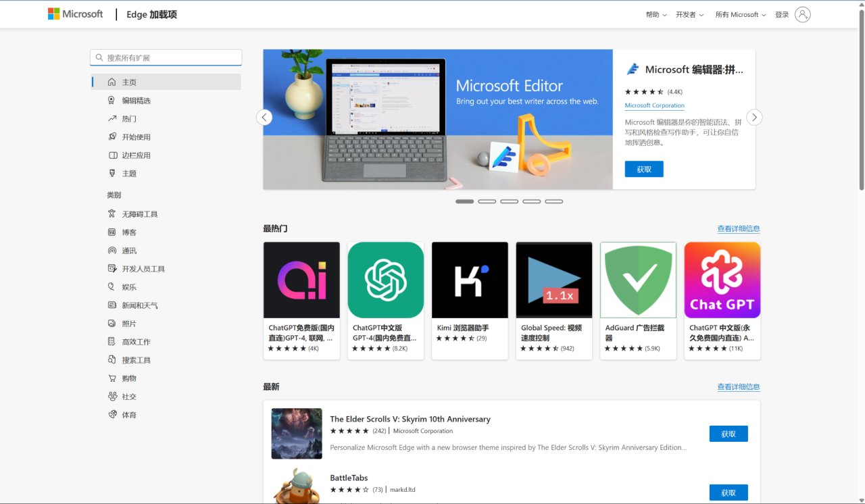The height and width of the screenshot is (504, 865).
Task: Open the AdGuard 广告拦截器 shield tile
Action: (x=638, y=280)
